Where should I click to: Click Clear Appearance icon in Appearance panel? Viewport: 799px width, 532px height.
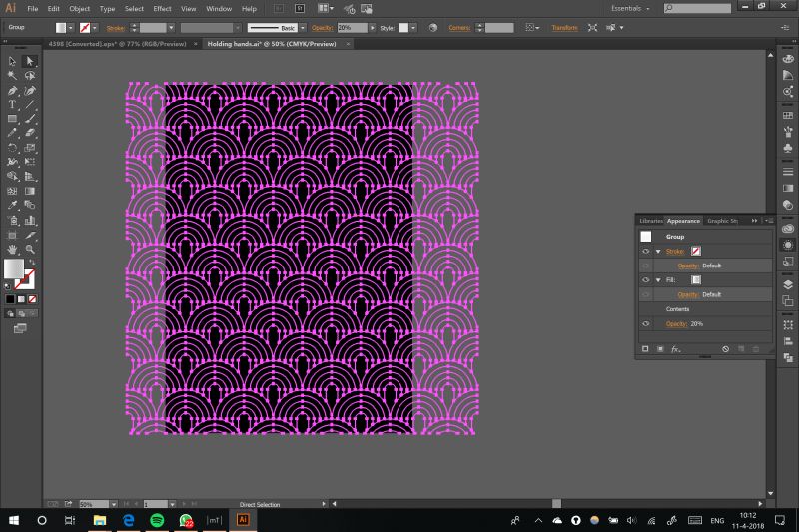726,349
